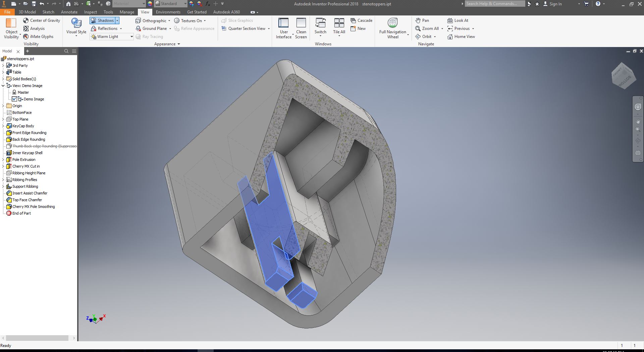Image resolution: width=644 pixels, height=352 pixels.
Task: Select the Inner Keycap Shell feature
Action: click(x=24, y=153)
